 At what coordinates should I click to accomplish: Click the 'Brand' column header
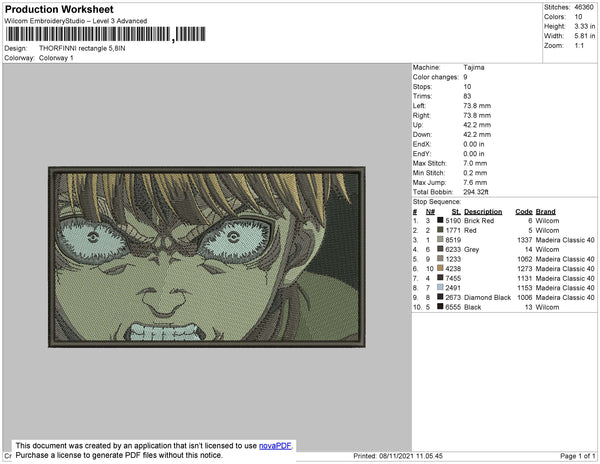pyautogui.click(x=545, y=212)
